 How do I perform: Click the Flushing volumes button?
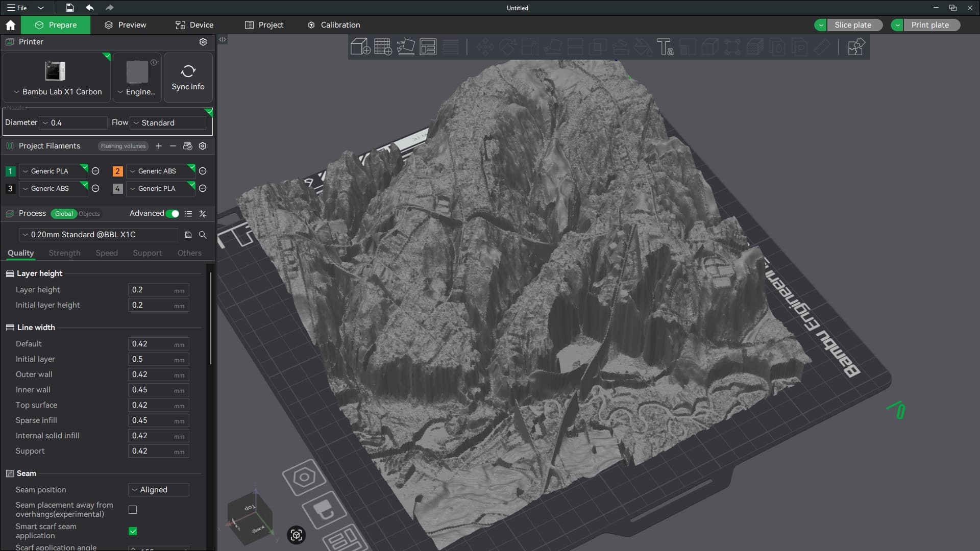click(x=123, y=146)
